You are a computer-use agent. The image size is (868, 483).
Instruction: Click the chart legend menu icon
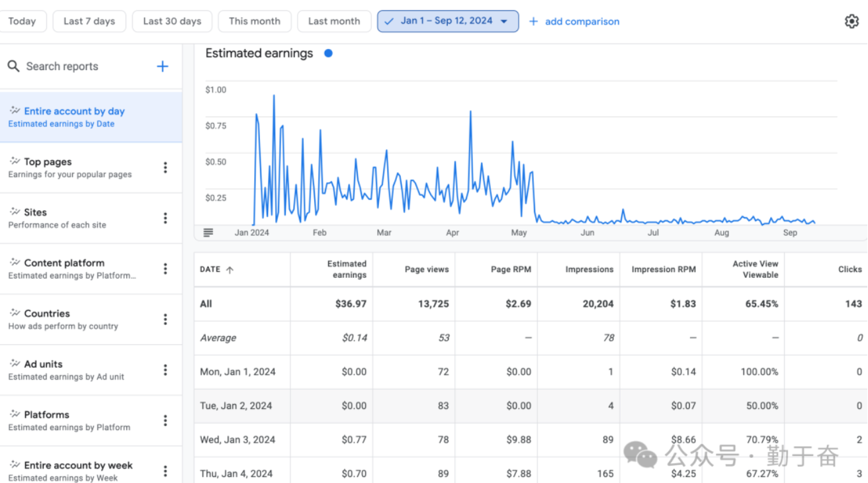pyautogui.click(x=208, y=232)
